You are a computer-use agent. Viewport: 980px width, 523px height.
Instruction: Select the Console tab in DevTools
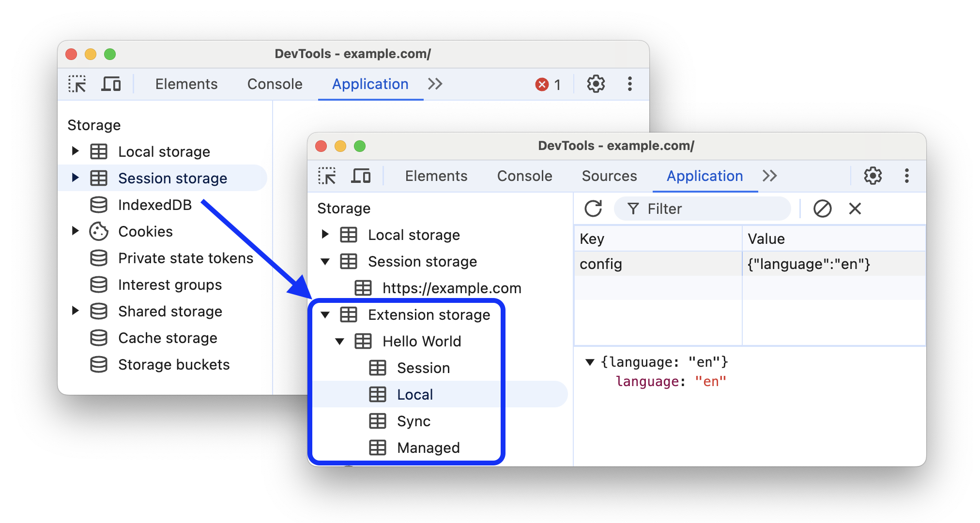(522, 176)
